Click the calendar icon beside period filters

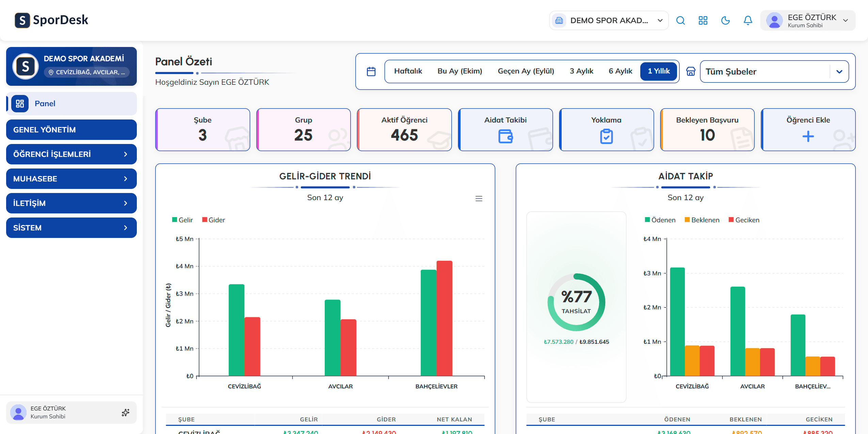pyautogui.click(x=371, y=71)
